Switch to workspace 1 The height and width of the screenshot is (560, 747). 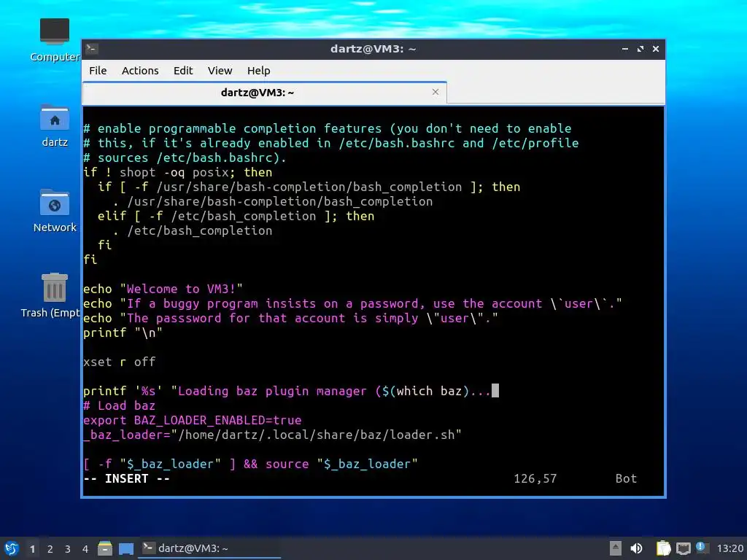pyautogui.click(x=32, y=549)
